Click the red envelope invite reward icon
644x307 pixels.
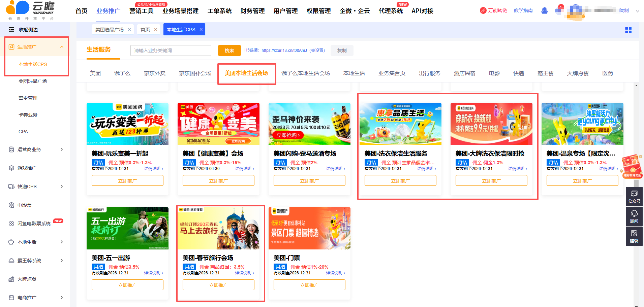tap(632, 166)
